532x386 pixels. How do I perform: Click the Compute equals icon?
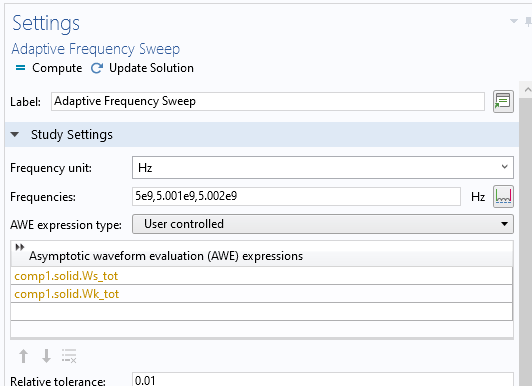[x=20, y=68]
